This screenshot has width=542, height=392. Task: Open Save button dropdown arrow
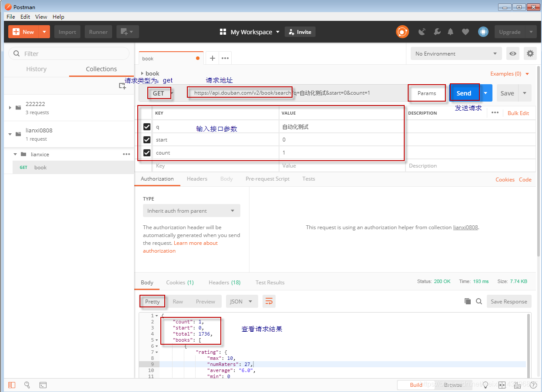point(525,93)
